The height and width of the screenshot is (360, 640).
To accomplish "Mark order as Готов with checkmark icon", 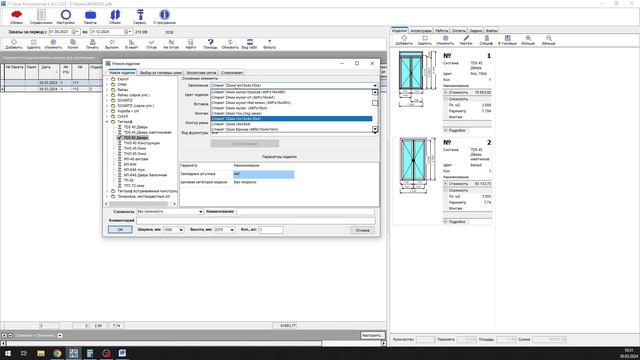I will click(x=151, y=44).
